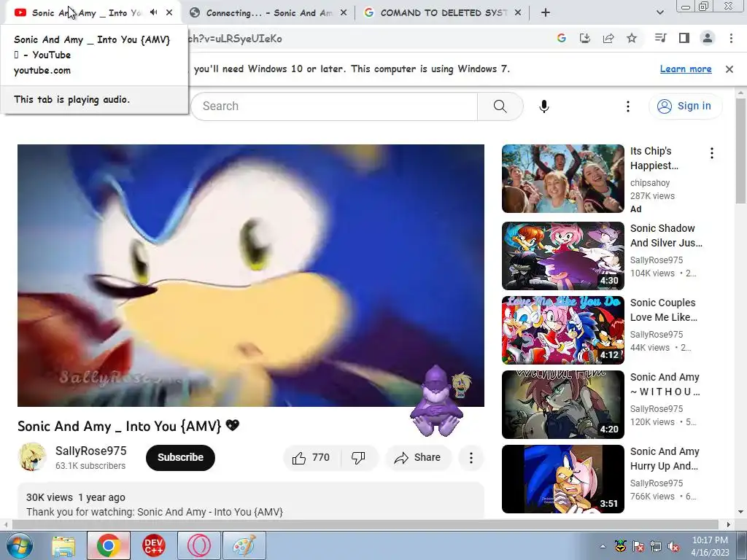Open the tab search dropdown arrow
This screenshot has width=747, height=560.
[x=659, y=13]
